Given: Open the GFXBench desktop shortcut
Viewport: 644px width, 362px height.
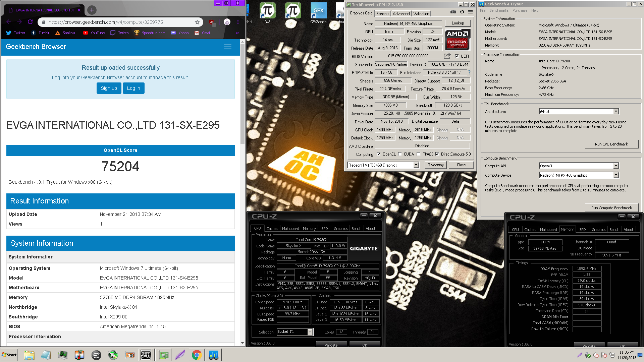Looking at the screenshot, I should pos(318,13).
